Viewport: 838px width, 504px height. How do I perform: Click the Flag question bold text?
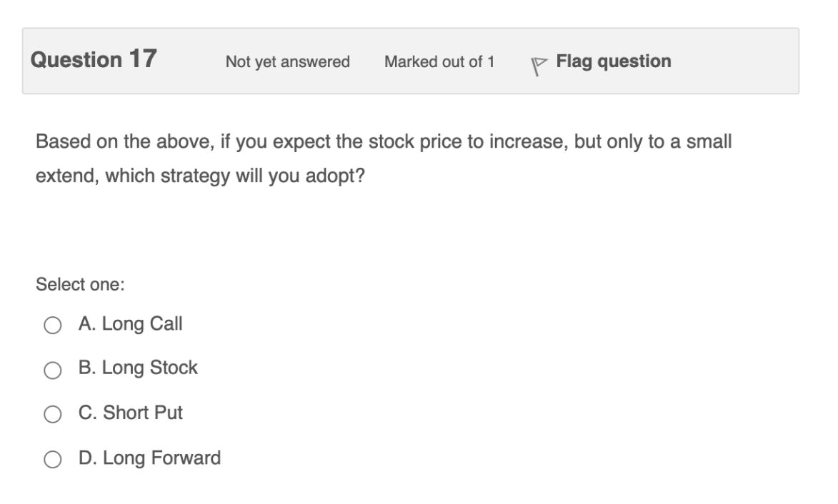(x=612, y=61)
